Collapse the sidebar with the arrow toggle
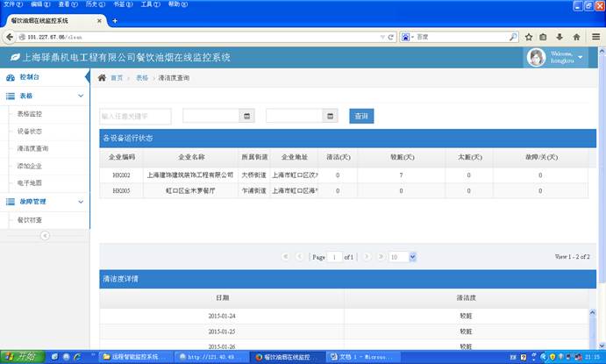The height and width of the screenshot is (364, 606). tap(45, 235)
